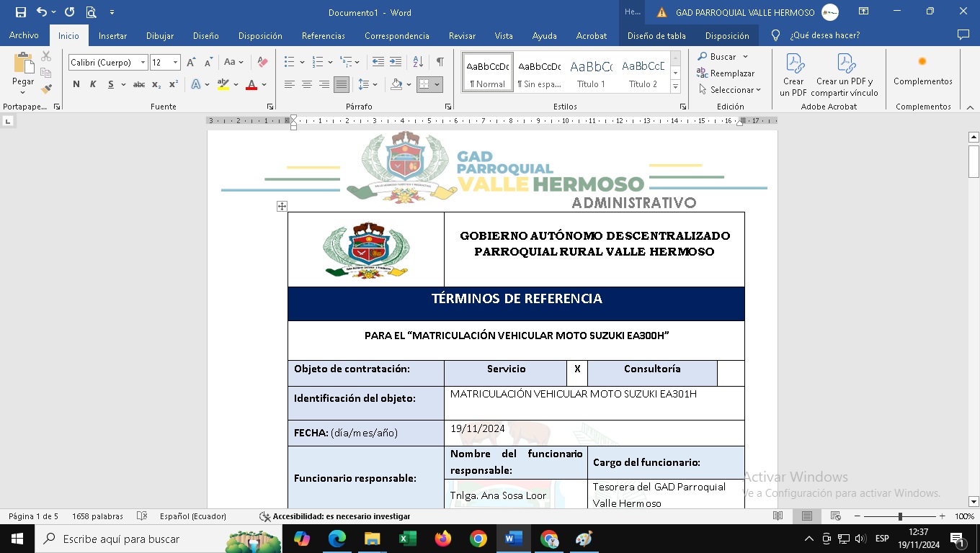Open Excel from the taskbar

point(408,539)
